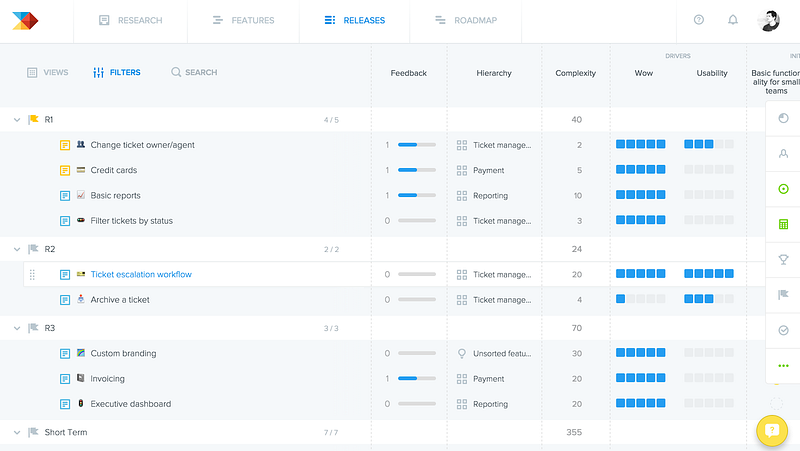Click the feedback bar for Basic reports
This screenshot has height=451, width=800.
tap(417, 195)
